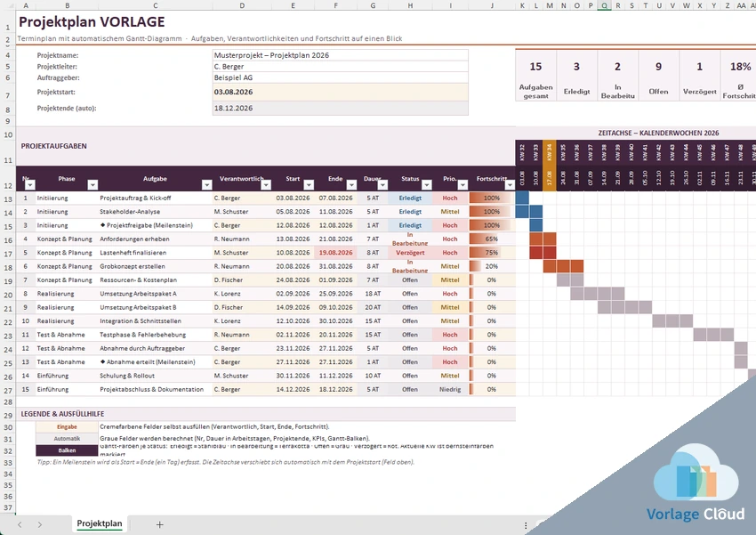Select the 20% progress bar cell
Screen dimensions: 756x535
(492, 266)
